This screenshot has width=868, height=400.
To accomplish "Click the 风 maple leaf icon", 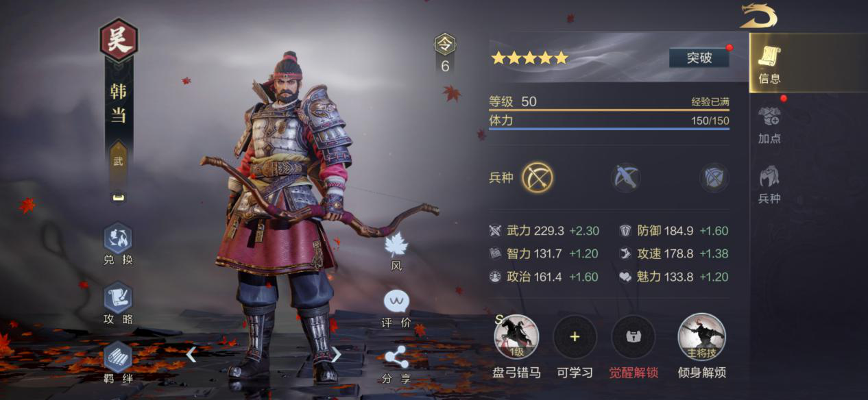I will point(396,245).
